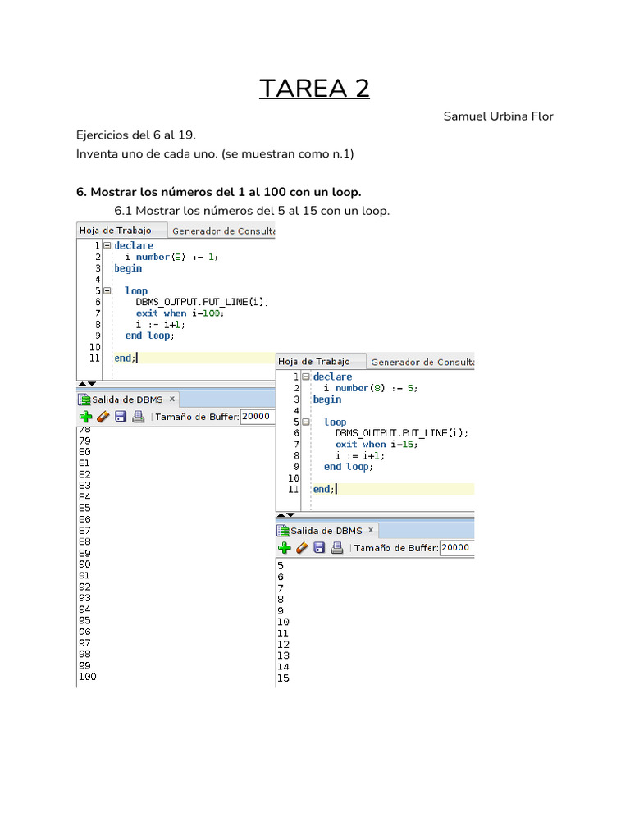The image size is (630, 840).
Task: Close the right Salida de DBMS tab
Action: click(371, 530)
